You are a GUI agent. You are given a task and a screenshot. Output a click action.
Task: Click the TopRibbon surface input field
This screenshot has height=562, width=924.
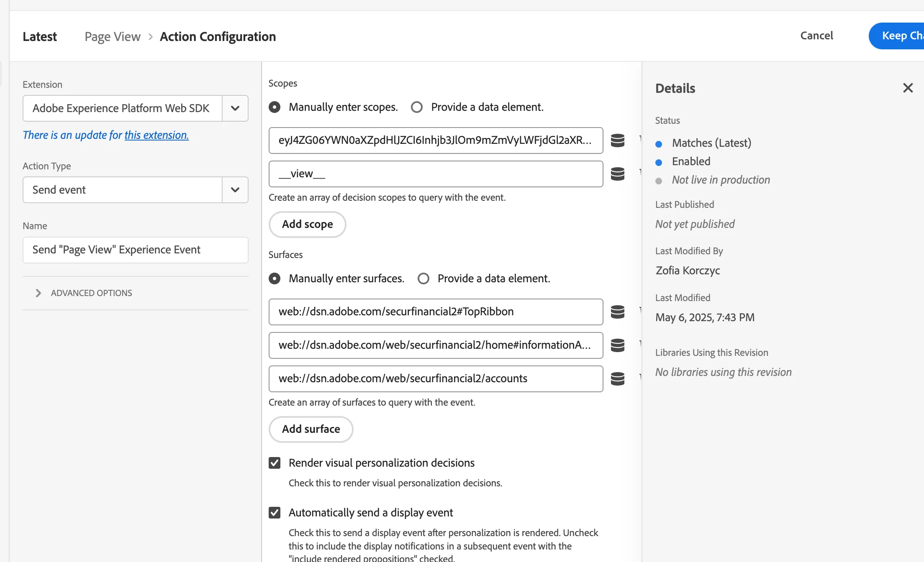(x=436, y=312)
